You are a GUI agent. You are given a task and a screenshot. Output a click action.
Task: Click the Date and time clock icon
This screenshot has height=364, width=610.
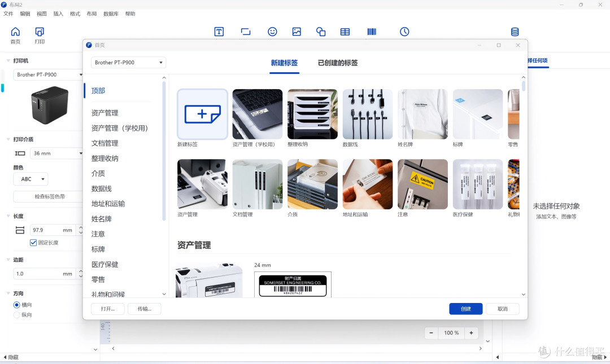pos(404,32)
